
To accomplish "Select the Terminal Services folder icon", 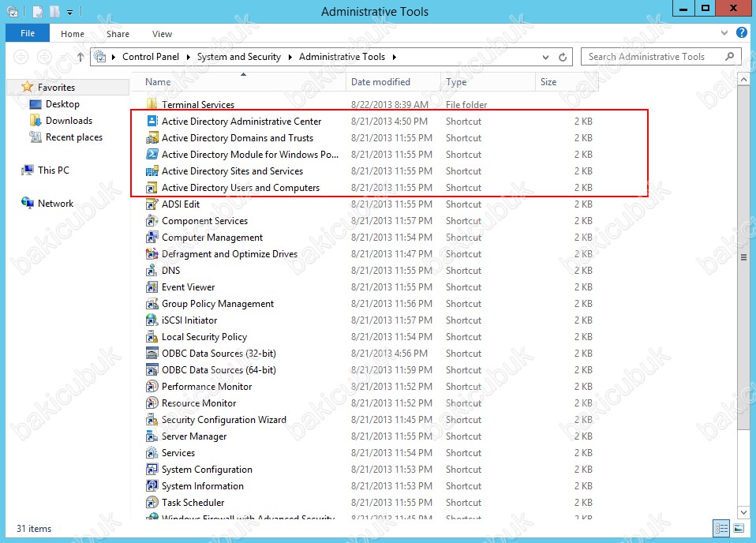I will point(152,104).
